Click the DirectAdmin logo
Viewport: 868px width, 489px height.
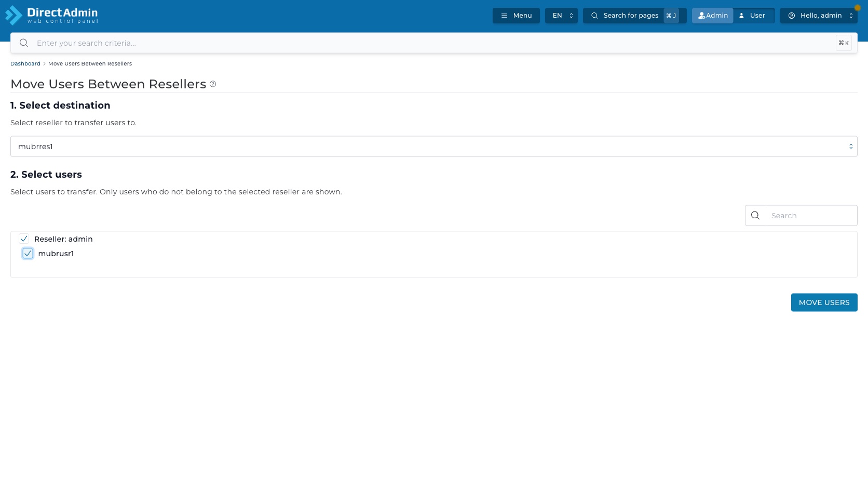[51, 16]
